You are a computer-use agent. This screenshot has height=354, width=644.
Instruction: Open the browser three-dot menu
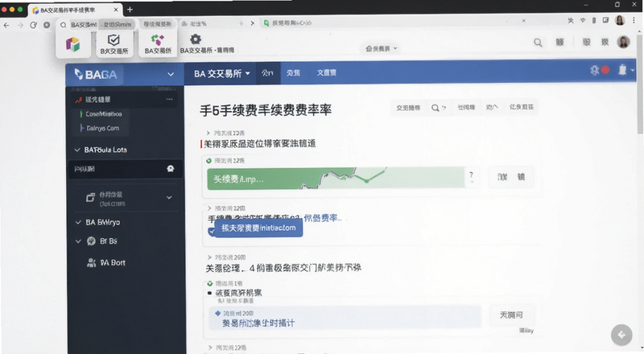634,20
